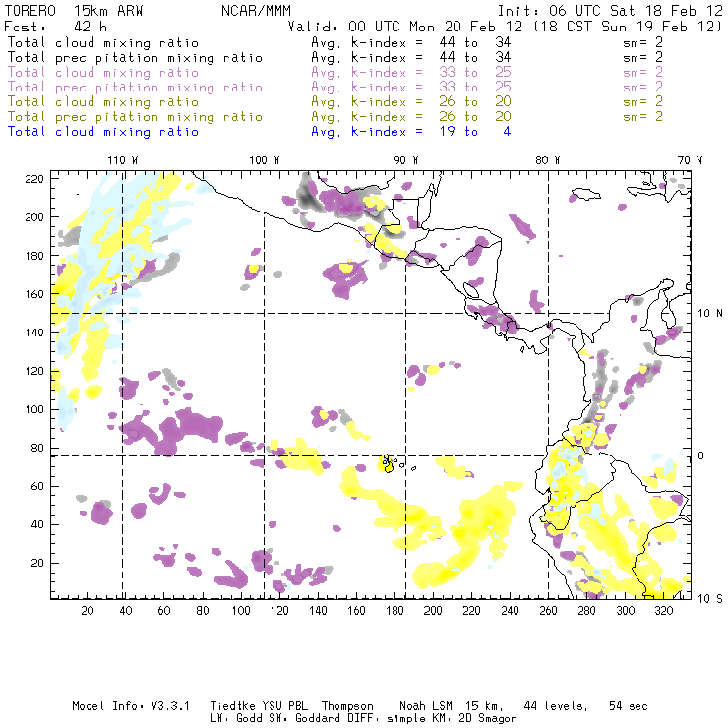Click the 'Model Info: V3.3.1' text

(x=131, y=706)
